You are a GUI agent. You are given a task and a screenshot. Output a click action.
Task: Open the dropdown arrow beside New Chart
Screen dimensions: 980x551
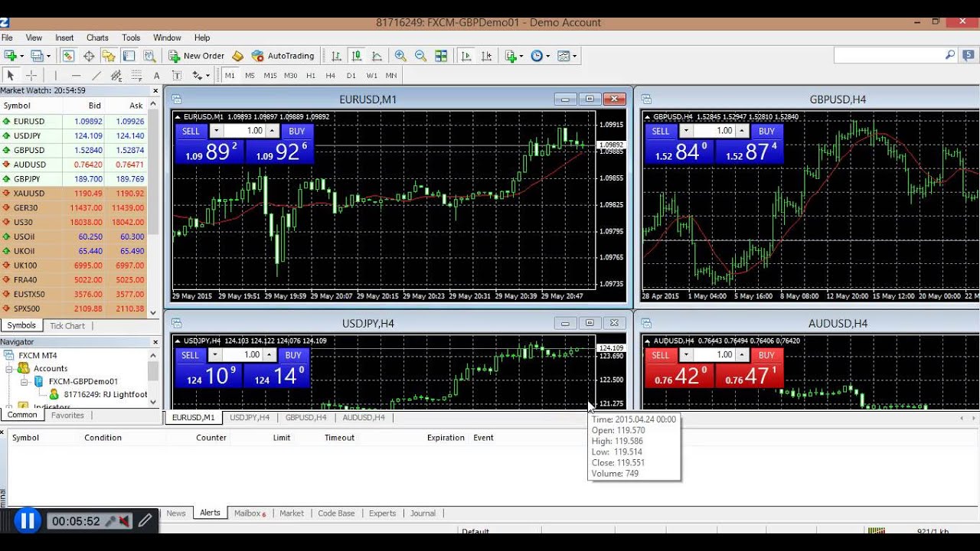pos(21,56)
